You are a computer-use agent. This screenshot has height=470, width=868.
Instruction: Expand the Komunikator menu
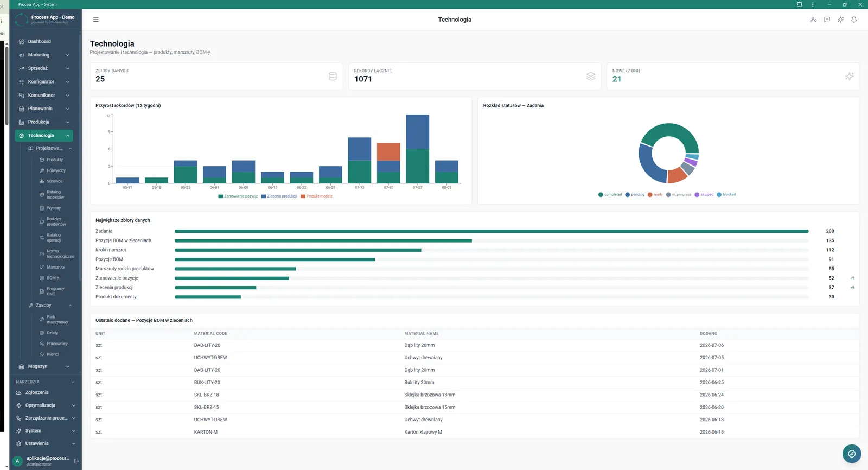[x=45, y=95]
